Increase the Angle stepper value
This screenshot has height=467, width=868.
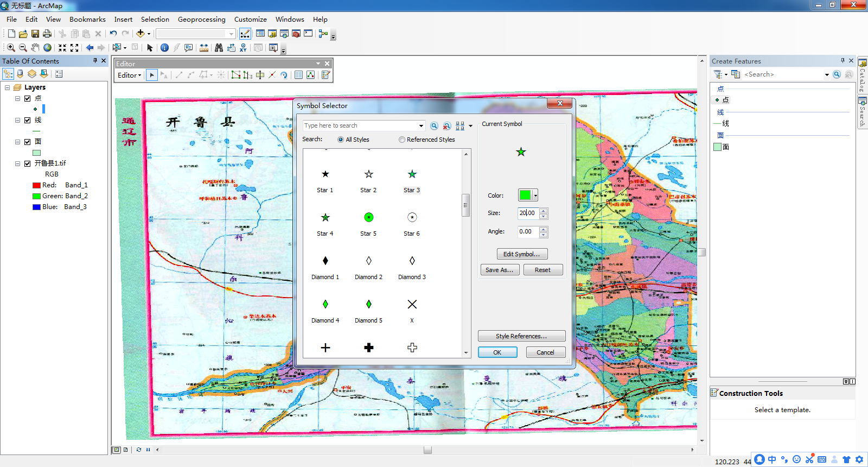tap(544, 229)
